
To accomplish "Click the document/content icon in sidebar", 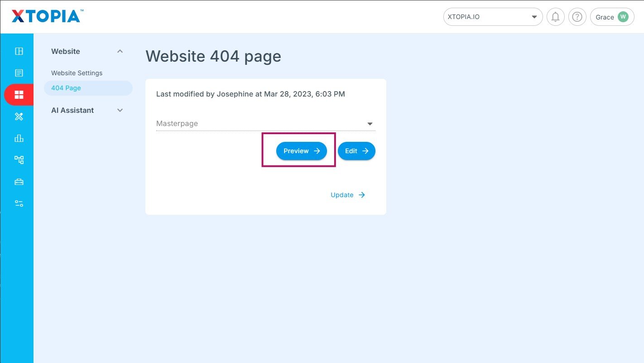I will point(19,73).
